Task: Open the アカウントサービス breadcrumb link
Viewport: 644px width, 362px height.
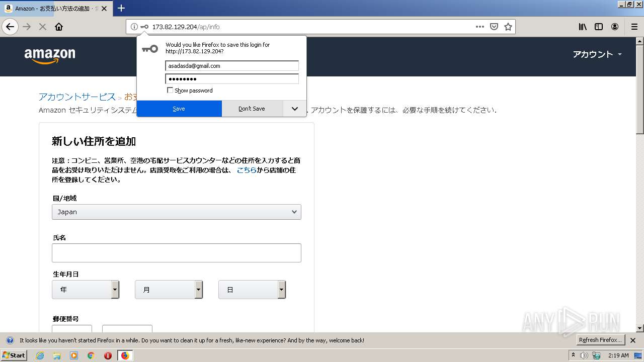Action: point(77,97)
